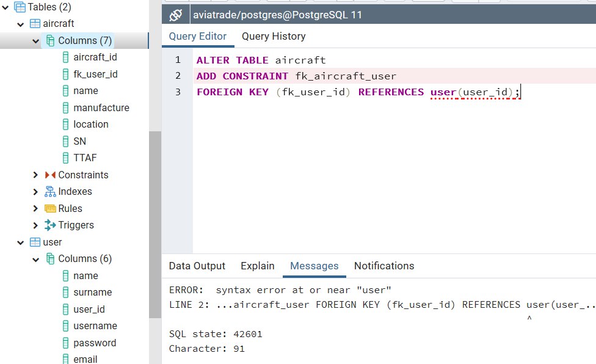Click the aviatrade/postgres@PostgreSQL 11 connection label
The image size is (596, 364).
click(x=277, y=15)
